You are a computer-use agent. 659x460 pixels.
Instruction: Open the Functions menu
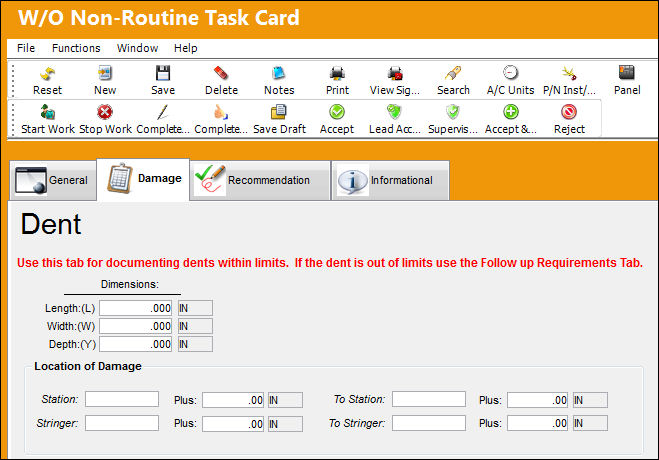[76, 48]
